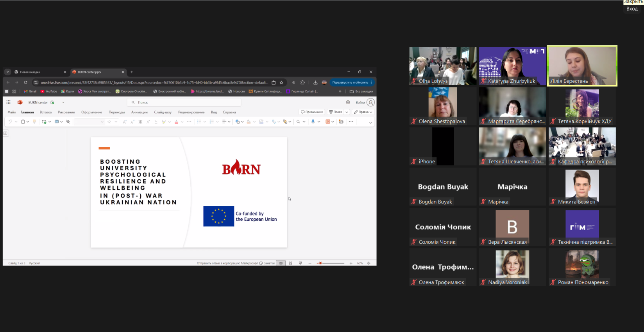This screenshot has height=332, width=644.
Task: Expand the Показ dropdown arrow
Action: [x=347, y=112]
